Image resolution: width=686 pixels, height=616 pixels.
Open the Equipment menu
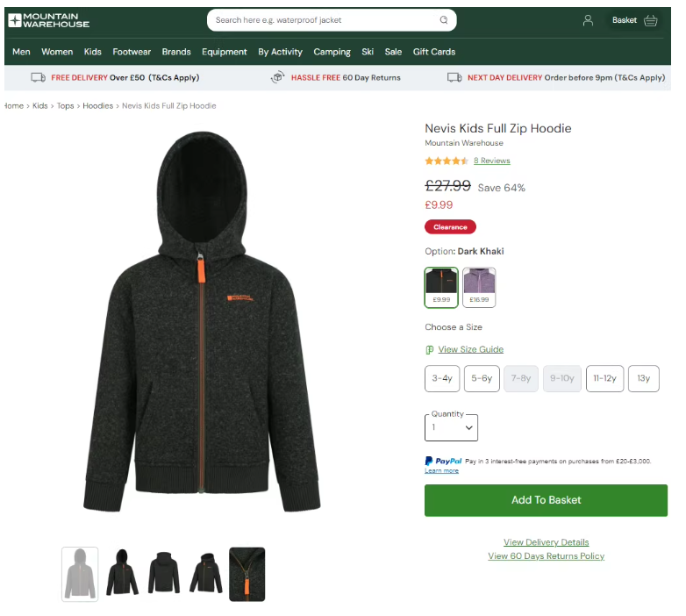pos(224,52)
